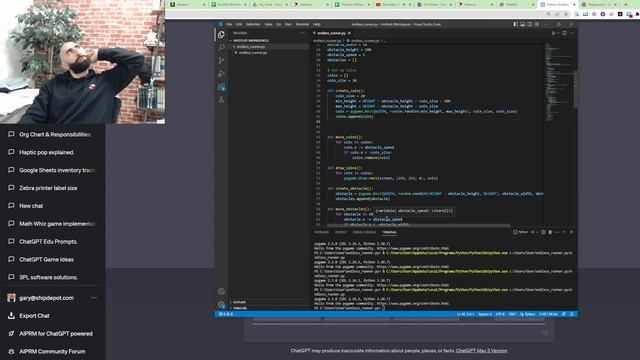Show errors and warnings in status bar
This screenshot has width=640, height=360.
[x=226, y=314]
